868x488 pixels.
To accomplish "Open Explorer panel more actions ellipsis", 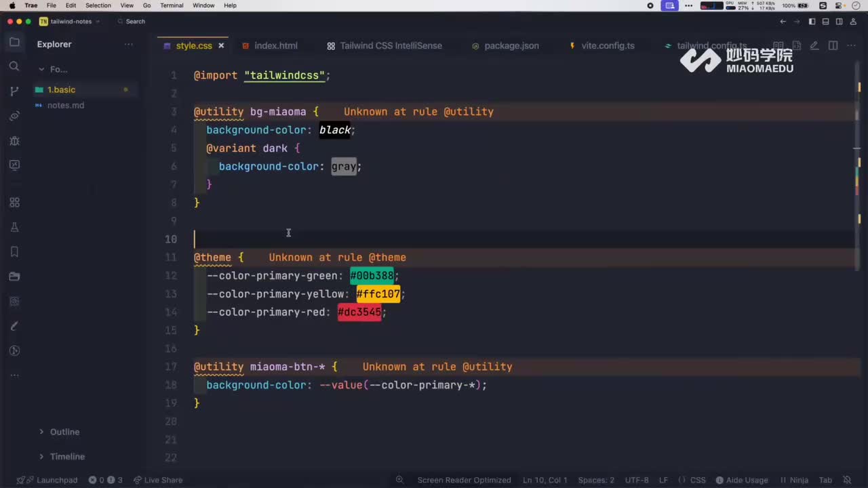I will tap(129, 44).
